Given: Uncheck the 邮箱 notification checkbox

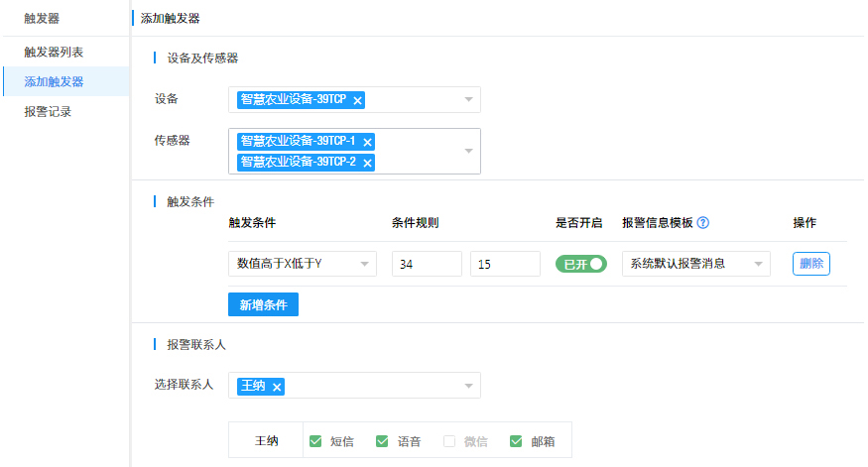Looking at the screenshot, I should pyautogui.click(x=515, y=441).
